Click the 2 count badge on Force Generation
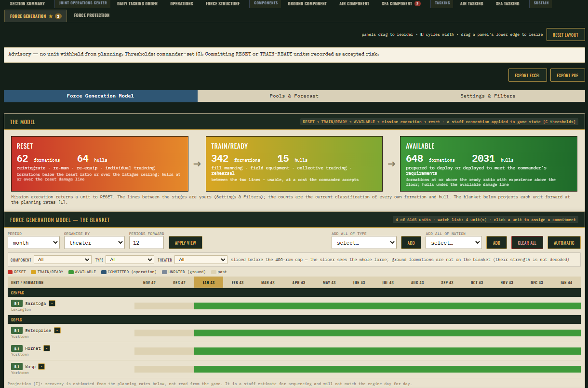Viewport: 588px width, 388px height. click(58, 16)
